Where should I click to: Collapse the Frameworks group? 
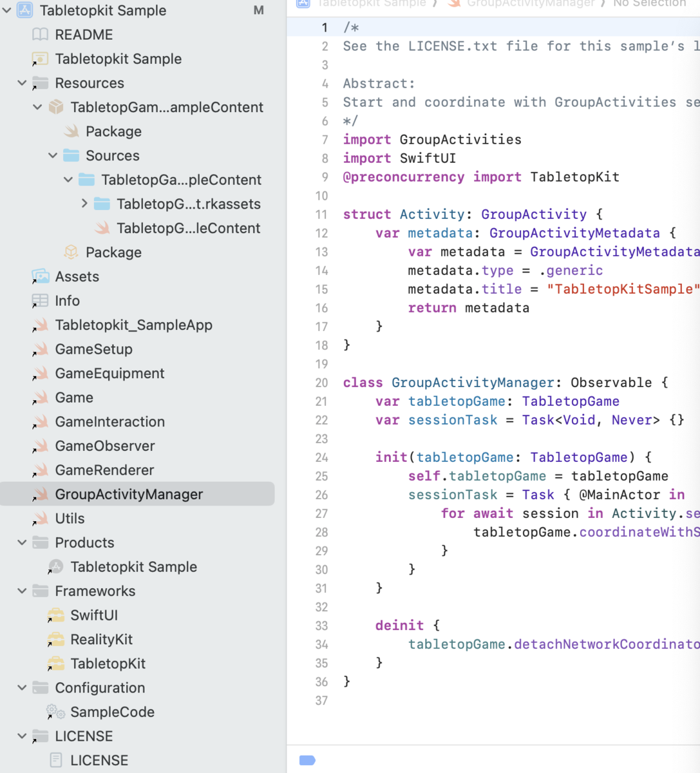(x=22, y=591)
